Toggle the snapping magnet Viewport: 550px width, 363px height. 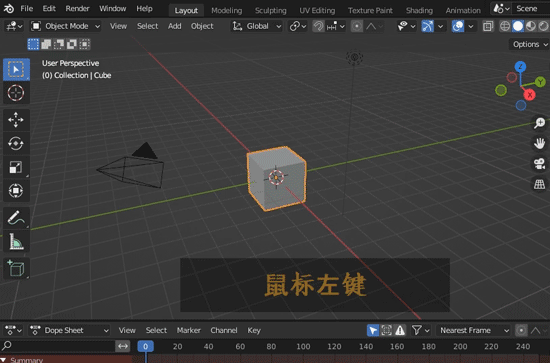click(318, 26)
